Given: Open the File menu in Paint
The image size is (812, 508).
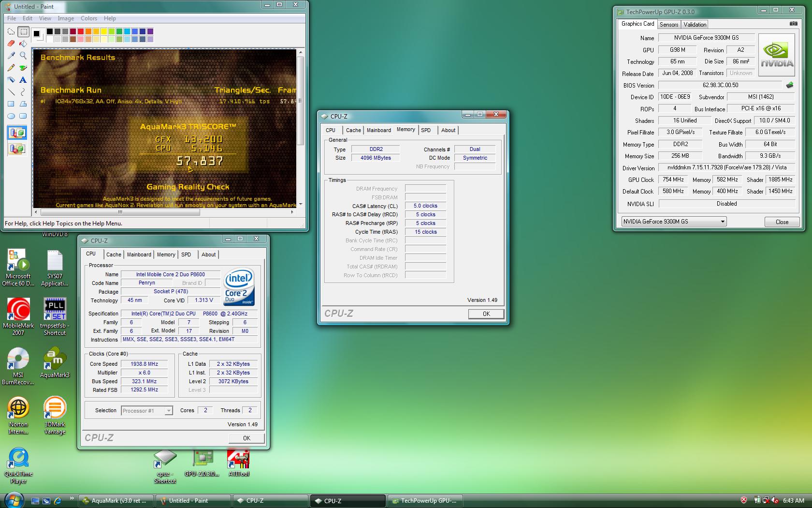Looking at the screenshot, I should [x=12, y=18].
